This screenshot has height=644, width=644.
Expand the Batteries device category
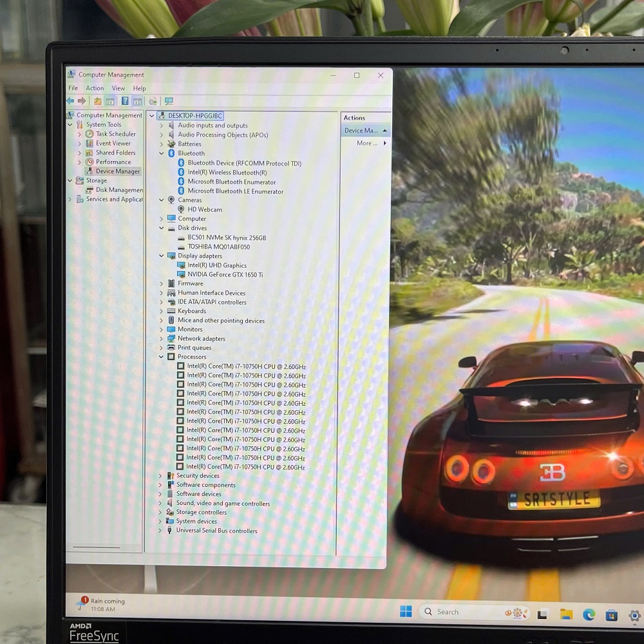[x=162, y=144]
